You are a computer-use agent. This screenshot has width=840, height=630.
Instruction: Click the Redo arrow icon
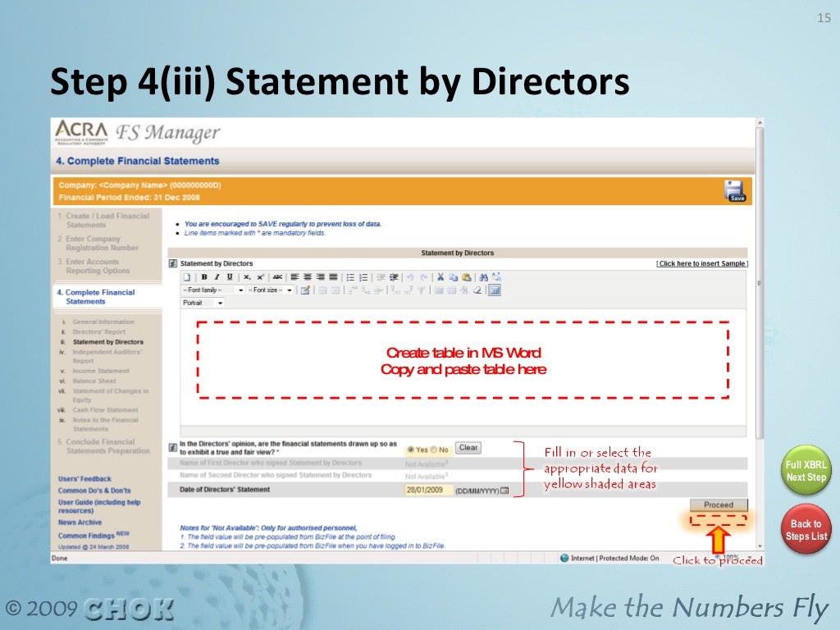pyautogui.click(x=424, y=277)
